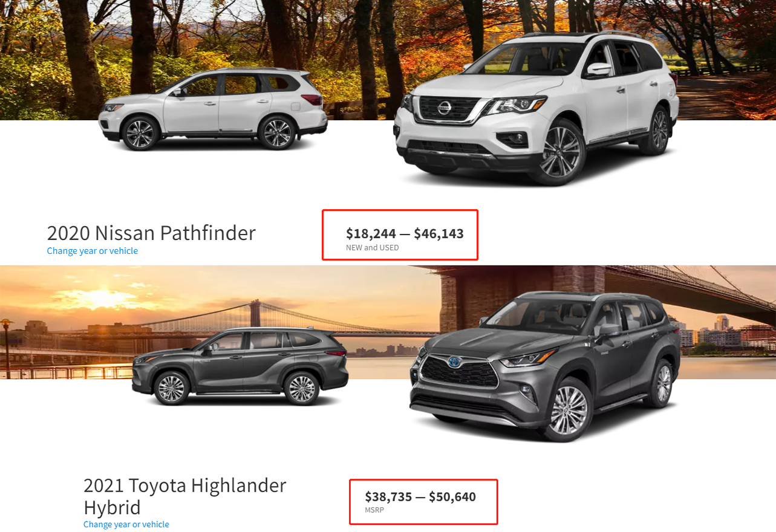Open the Toyota Highlander front-angle photo
The height and width of the screenshot is (532, 776).
[x=545, y=366]
